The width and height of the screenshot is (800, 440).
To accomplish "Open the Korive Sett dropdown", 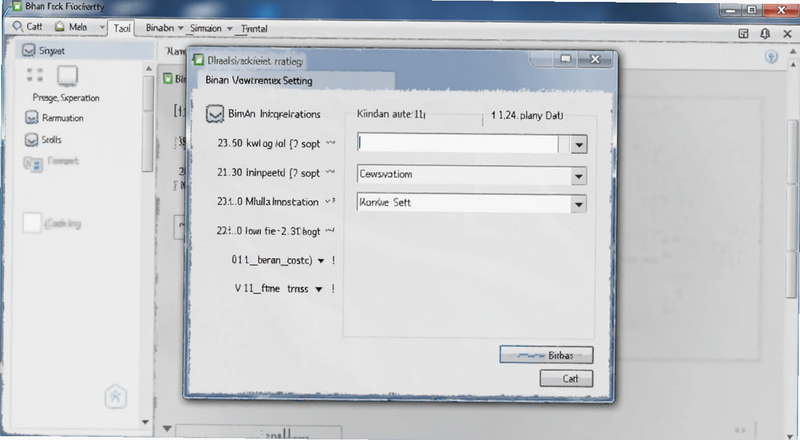I will click(x=579, y=205).
